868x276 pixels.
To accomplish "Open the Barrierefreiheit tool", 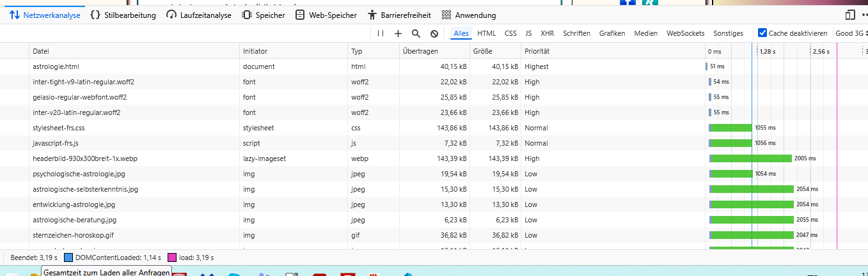I will tap(399, 15).
